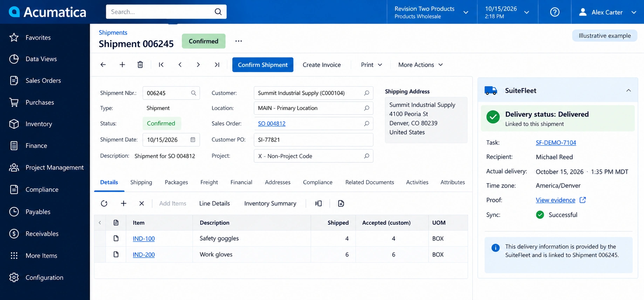Show More Items in the sidebar
644x300 pixels.
(x=33, y=255)
